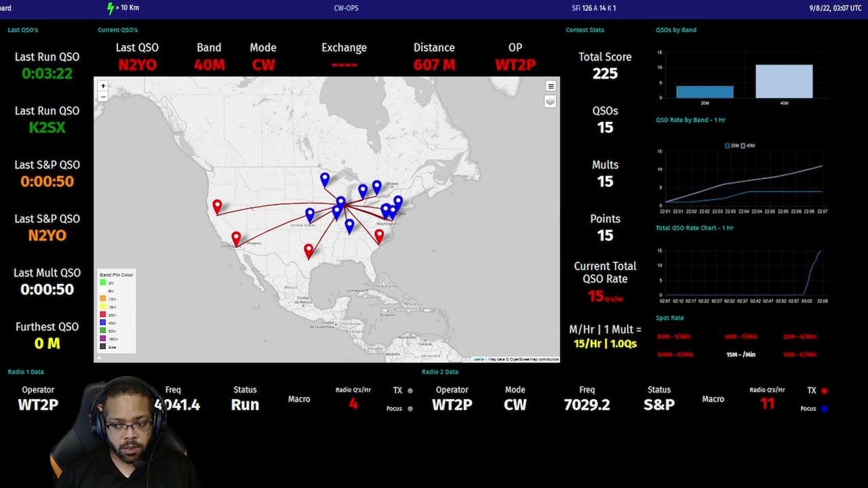Click the CW Mode value in Current QSO's

(263, 65)
